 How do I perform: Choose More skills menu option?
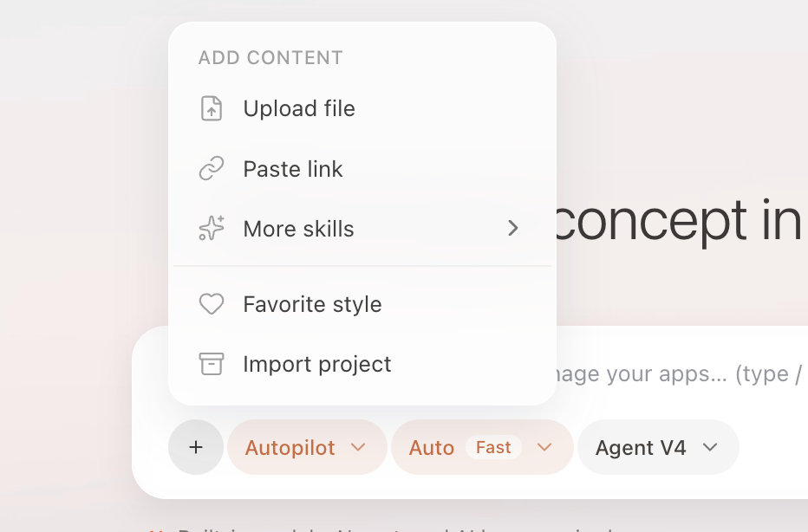(x=362, y=228)
